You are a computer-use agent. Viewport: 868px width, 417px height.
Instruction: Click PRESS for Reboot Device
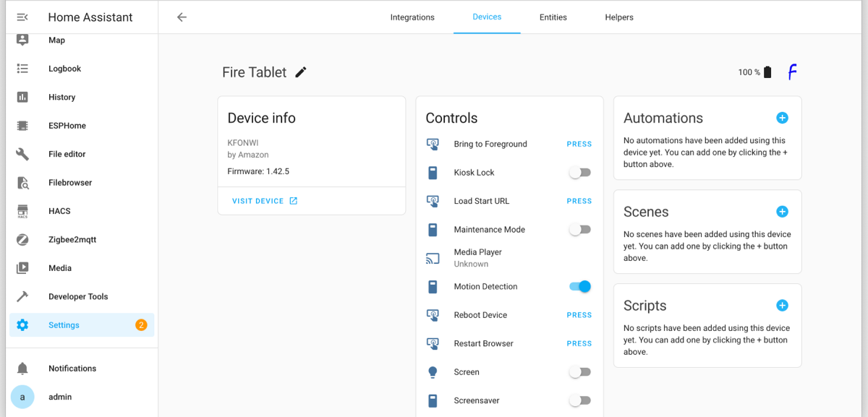point(579,315)
